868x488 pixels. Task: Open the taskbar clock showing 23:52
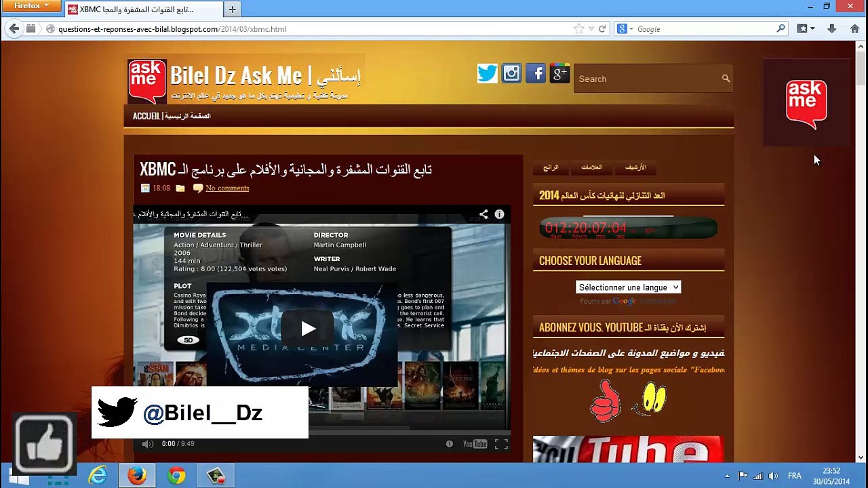pyautogui.click(x=831, y=476)
